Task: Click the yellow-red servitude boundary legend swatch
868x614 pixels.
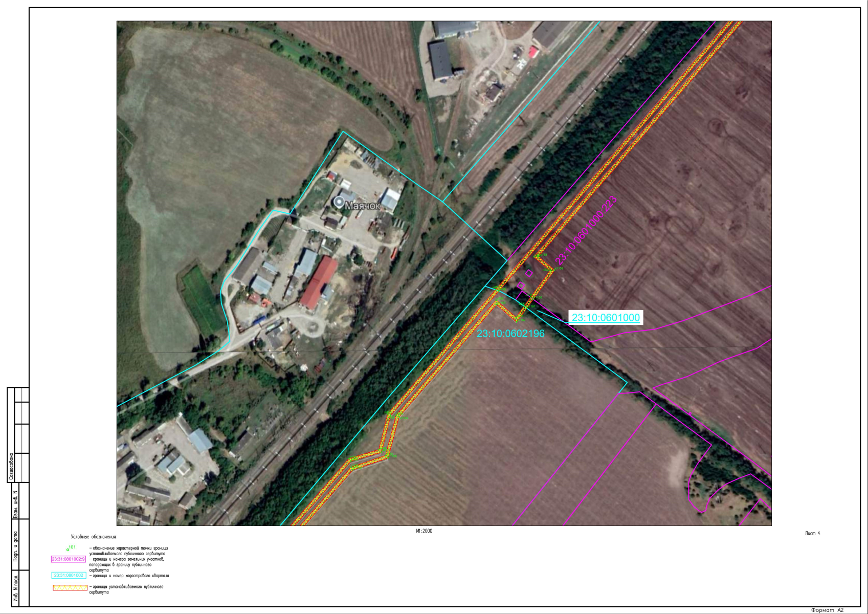Action: pos(70,587)
